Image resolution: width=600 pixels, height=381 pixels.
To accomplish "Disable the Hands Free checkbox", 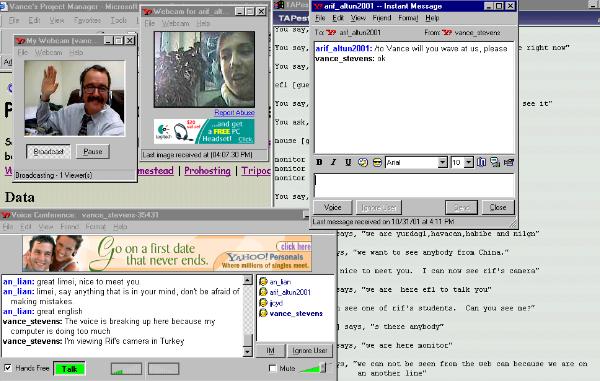I will coord(8,368).
